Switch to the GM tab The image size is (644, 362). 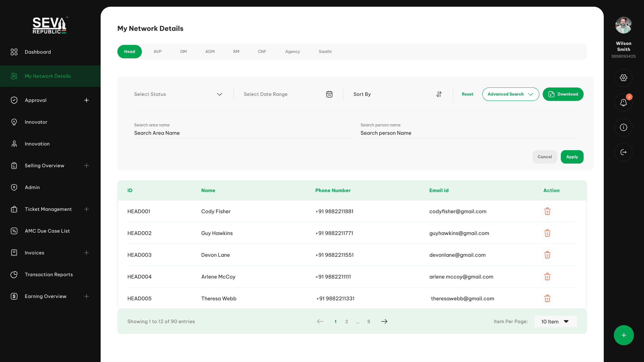183,52
